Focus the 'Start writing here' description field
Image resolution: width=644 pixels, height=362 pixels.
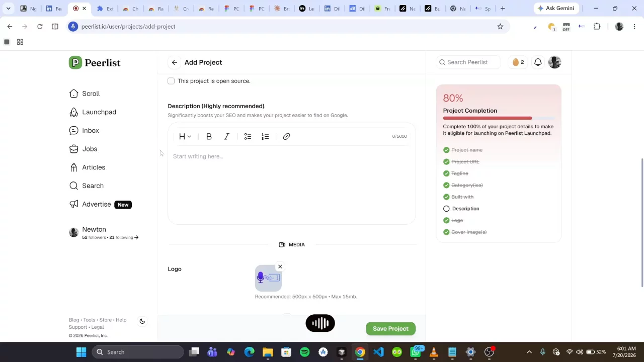[292, 185]
